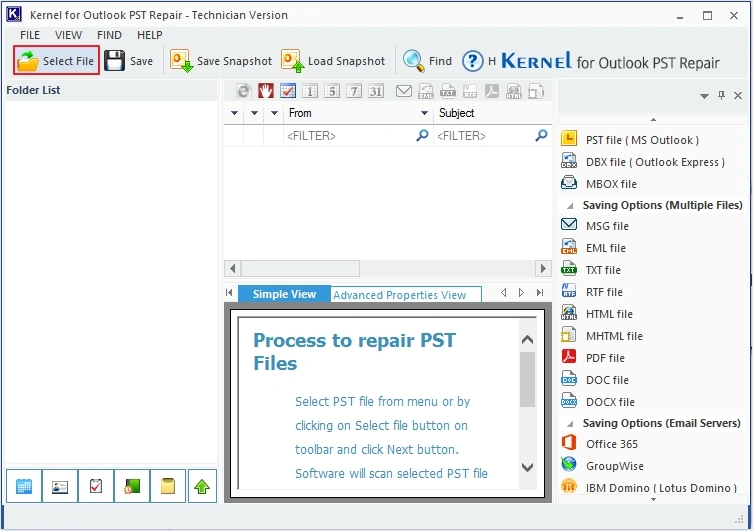
Task: Open the FILE menu
Action: [30, 35]
